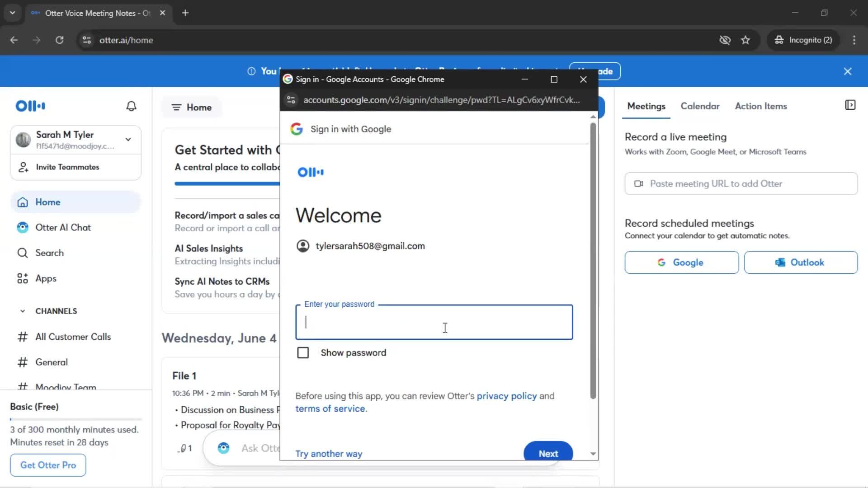868x488 pixels.
Task: Click the popup scrollbar down arrow
Action: pyautogui.click(x=593, y=454)
